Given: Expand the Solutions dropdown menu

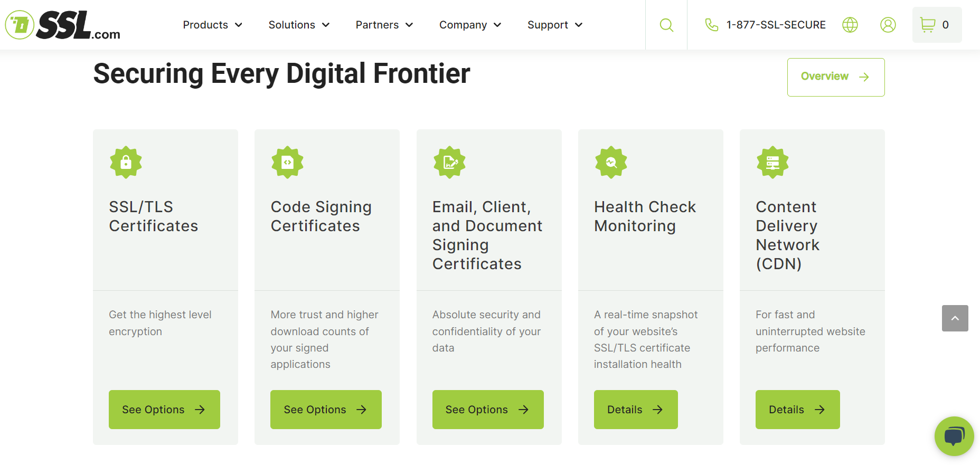Looking at the screenshot, I should [x=299, y=25].
